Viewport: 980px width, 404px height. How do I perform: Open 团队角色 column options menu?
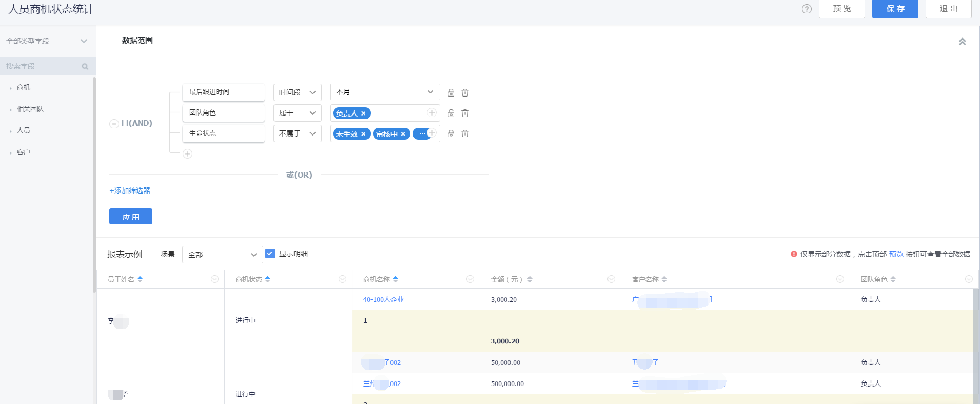pyautogui.click(x=969, y=279)
